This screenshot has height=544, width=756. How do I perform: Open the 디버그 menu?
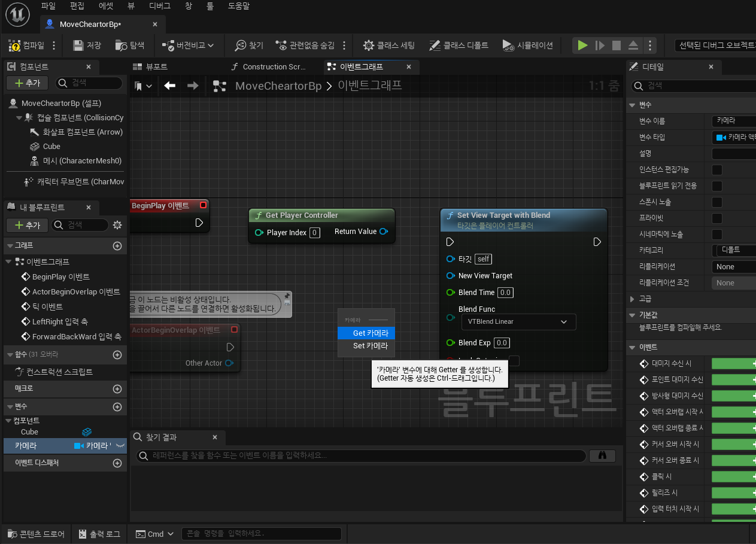coord(160,6)
